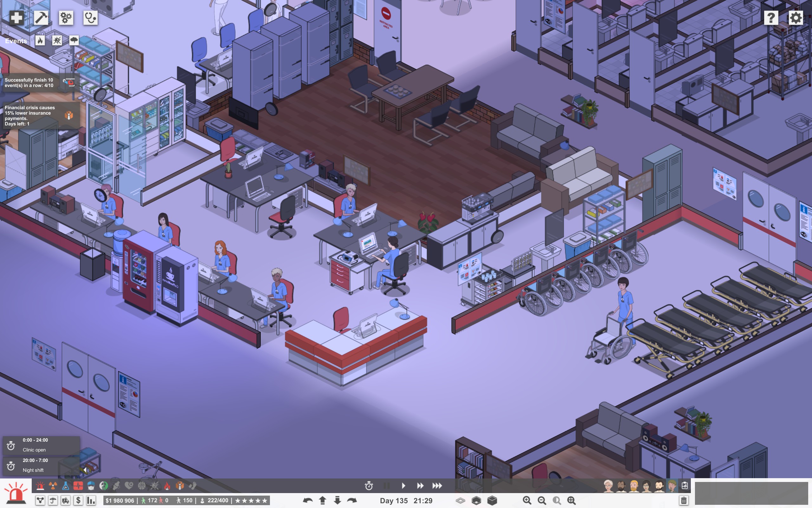
Task: Toggle full-height walls cube view
Action: pos(492,501)
